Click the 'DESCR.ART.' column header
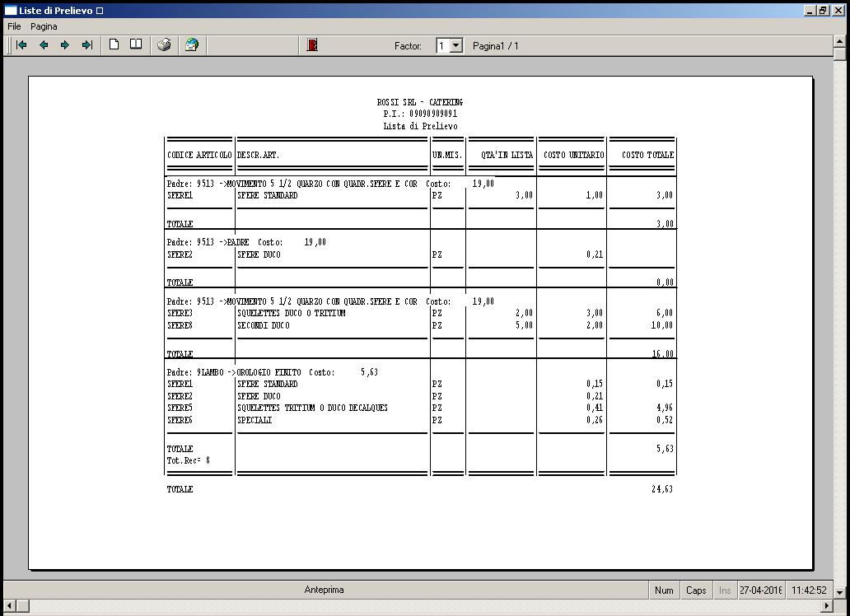850x616 pixels. 259,155
